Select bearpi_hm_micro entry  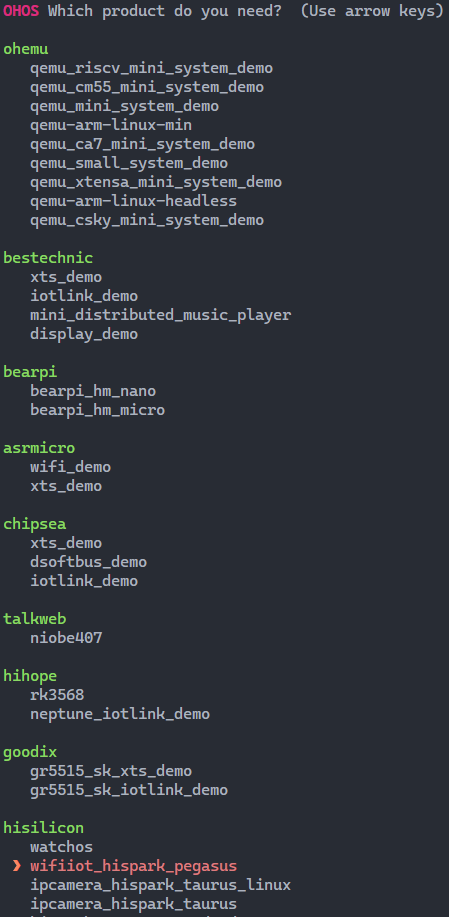click(x=98, y=410)
